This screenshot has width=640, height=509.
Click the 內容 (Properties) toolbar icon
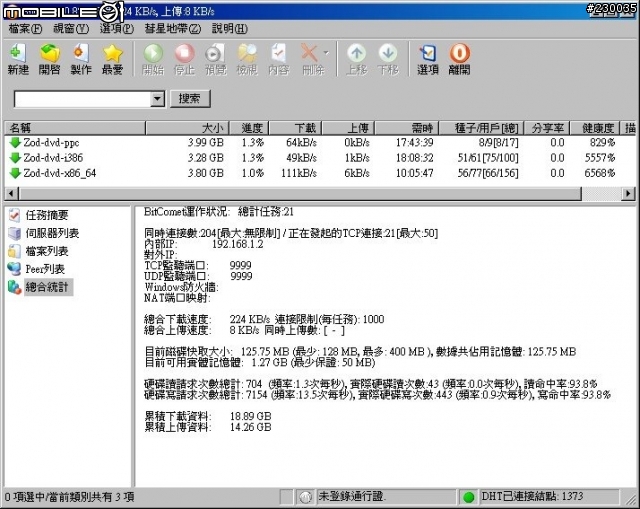point(278,59)
